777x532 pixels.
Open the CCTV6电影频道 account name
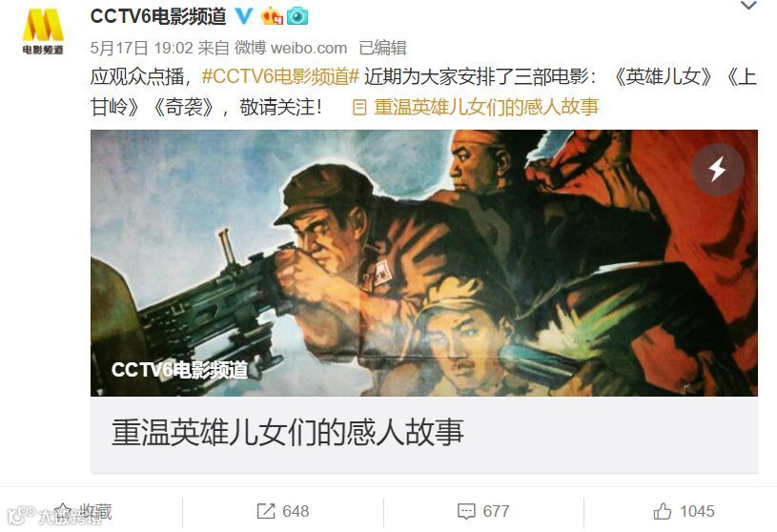pos(158,16)
